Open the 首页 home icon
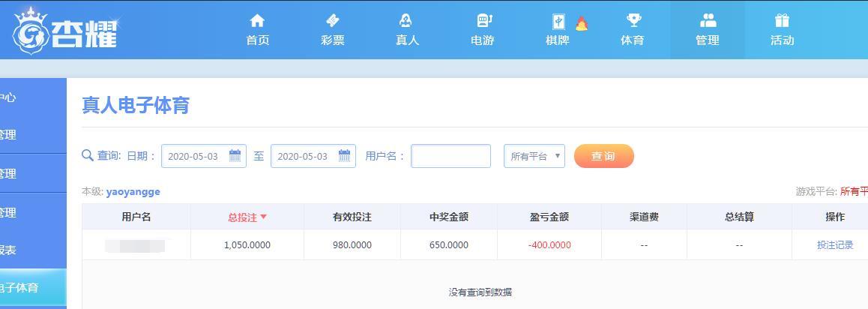 pyautogui.click(x=257, y=21)
